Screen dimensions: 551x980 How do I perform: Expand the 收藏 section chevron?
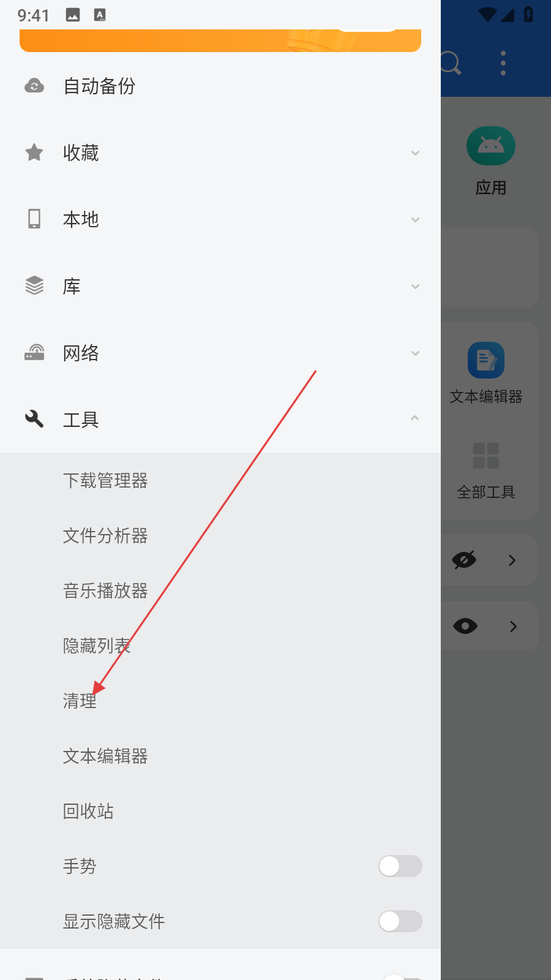pyautogui.click(x=415, y=153)
